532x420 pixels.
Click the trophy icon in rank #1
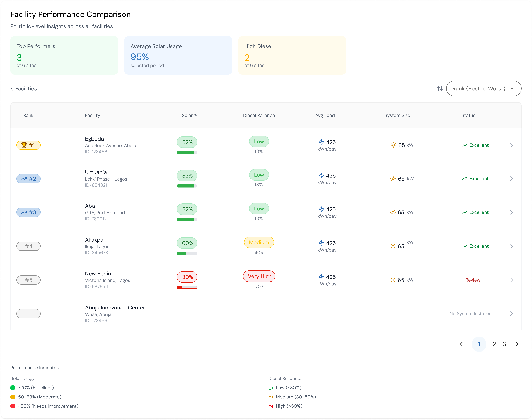pyautogui.click(x=24, y=145)
